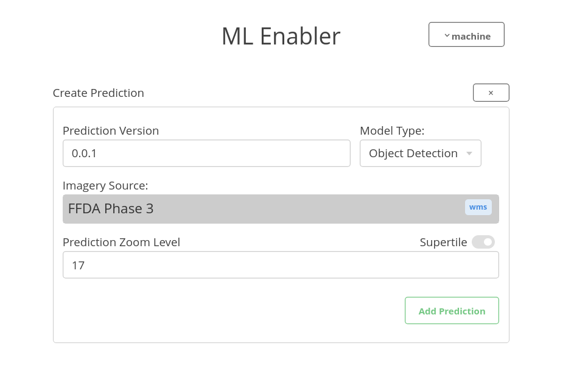The height and width of the screenshot is (390, 588).
Task: Select the Create Prediction heading
Action: (x=98, y=93)
